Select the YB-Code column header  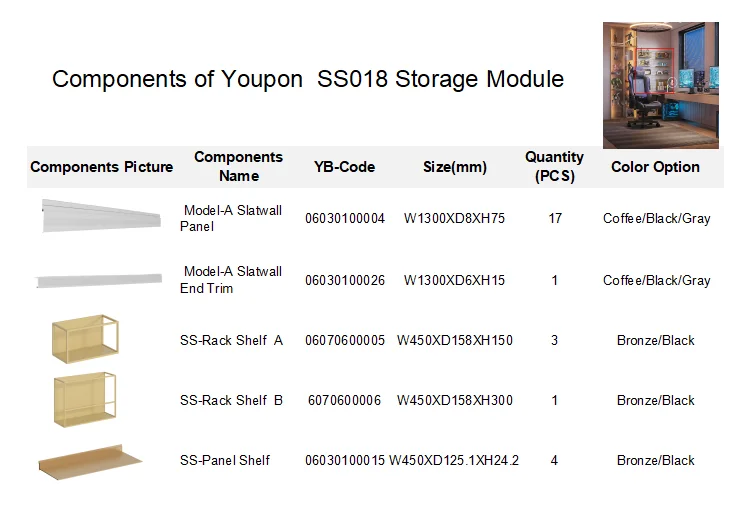[x=344, y=167]
